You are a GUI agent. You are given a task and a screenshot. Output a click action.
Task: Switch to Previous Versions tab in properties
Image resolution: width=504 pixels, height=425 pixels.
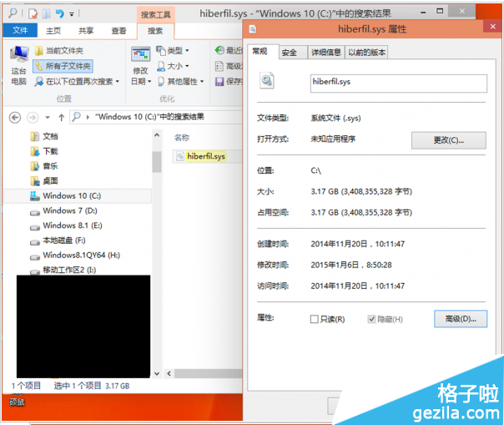(366, 53)
